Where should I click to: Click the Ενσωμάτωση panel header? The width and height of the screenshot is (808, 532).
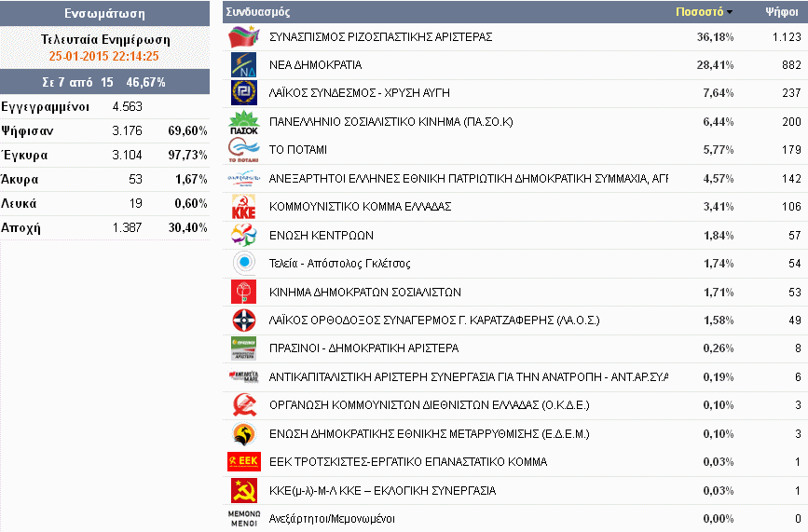point(104,13)
